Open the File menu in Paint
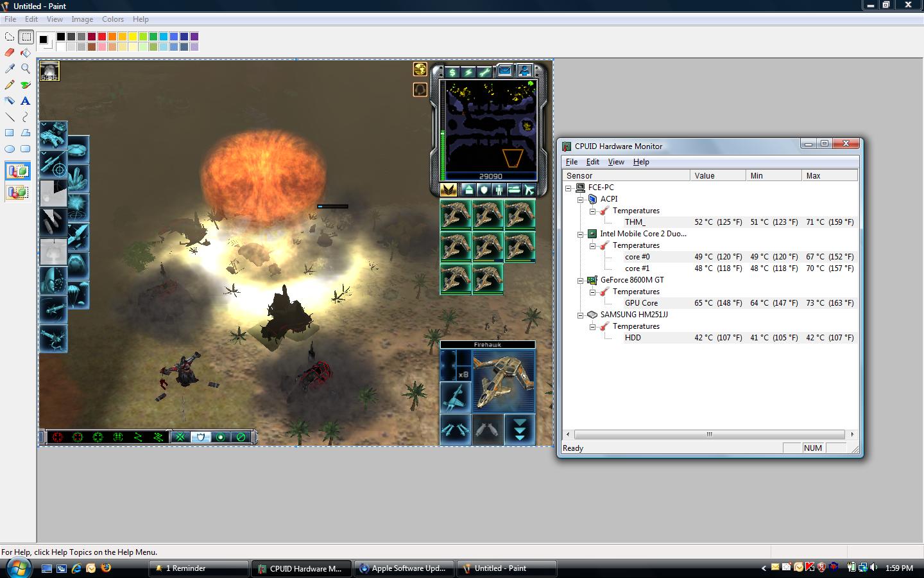The width and height of the screenshot is (924, 578). click(x=10, y=19)
